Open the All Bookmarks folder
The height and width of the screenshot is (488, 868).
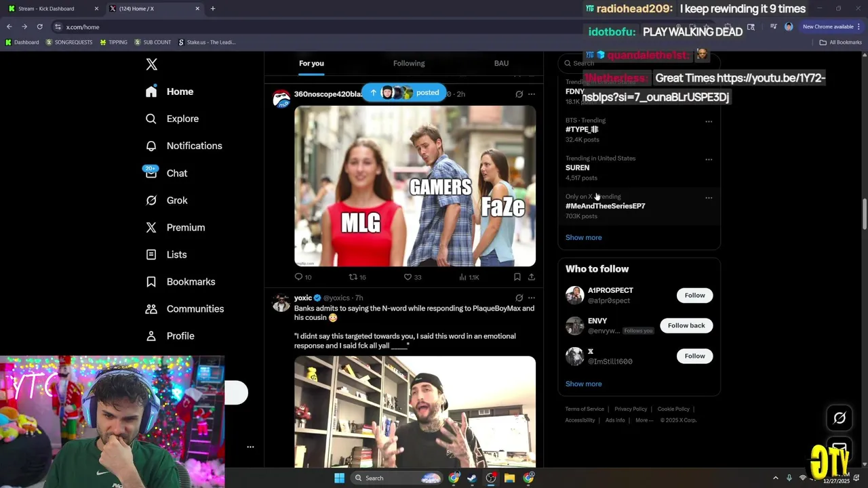[841, 42]
